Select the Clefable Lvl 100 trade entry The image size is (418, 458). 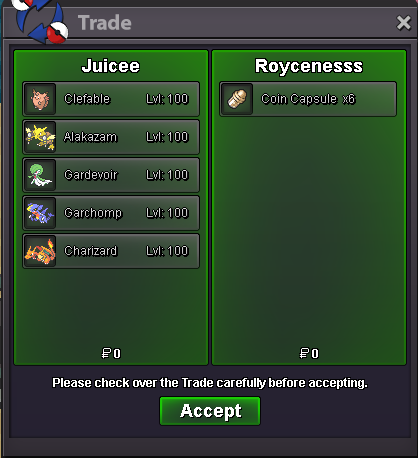(111, 99)
